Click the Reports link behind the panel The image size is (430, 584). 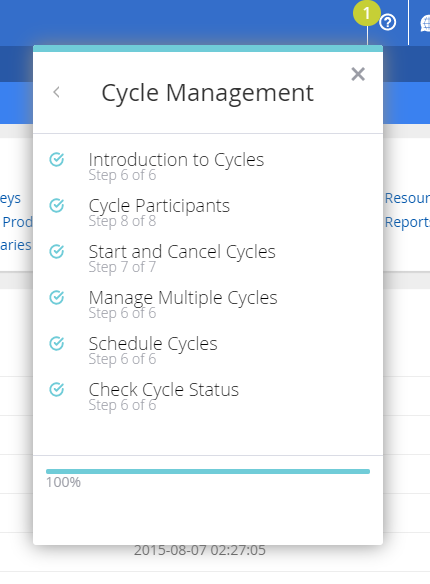pos(407,222)
